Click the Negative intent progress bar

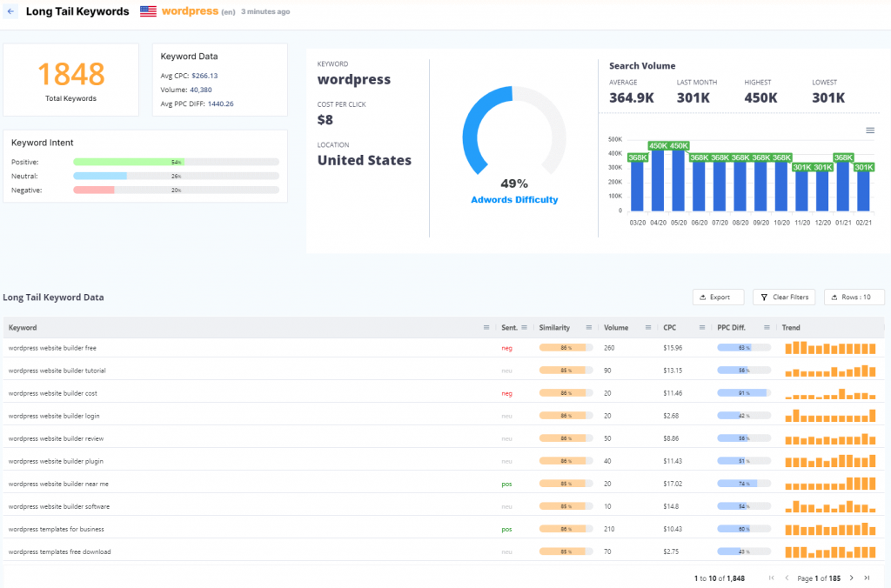[176, 190]
